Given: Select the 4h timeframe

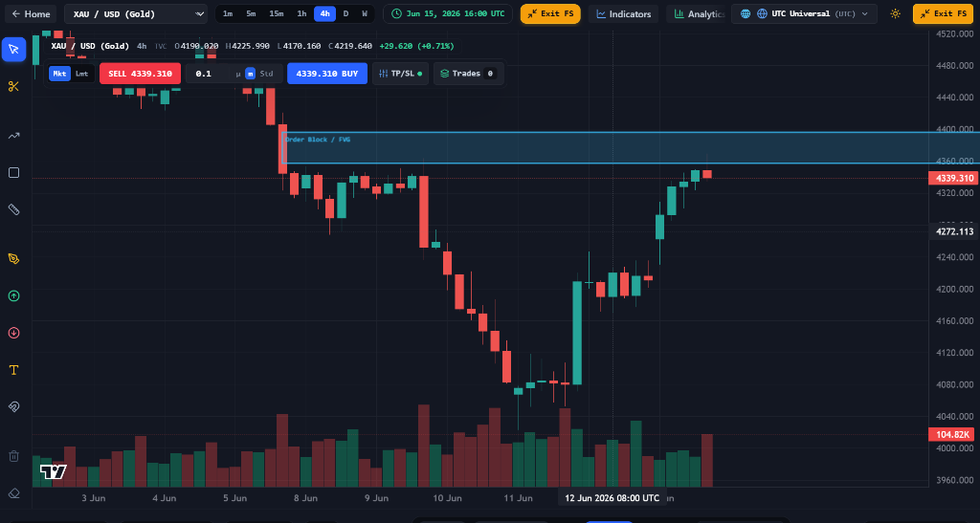Looking at the screenshot, I should coord(325,13).
